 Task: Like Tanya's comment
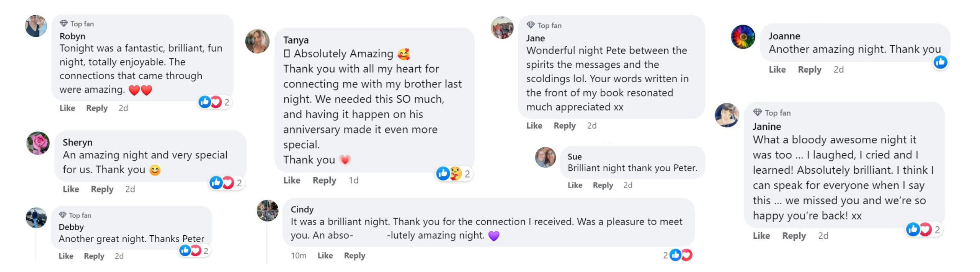point(292,180)
